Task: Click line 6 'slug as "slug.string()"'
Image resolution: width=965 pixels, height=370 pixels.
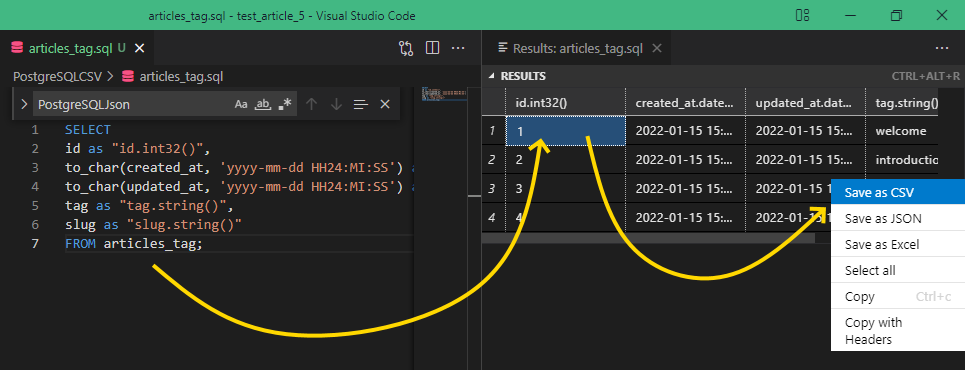Action: pyautogui.click(x=153, y=225)
